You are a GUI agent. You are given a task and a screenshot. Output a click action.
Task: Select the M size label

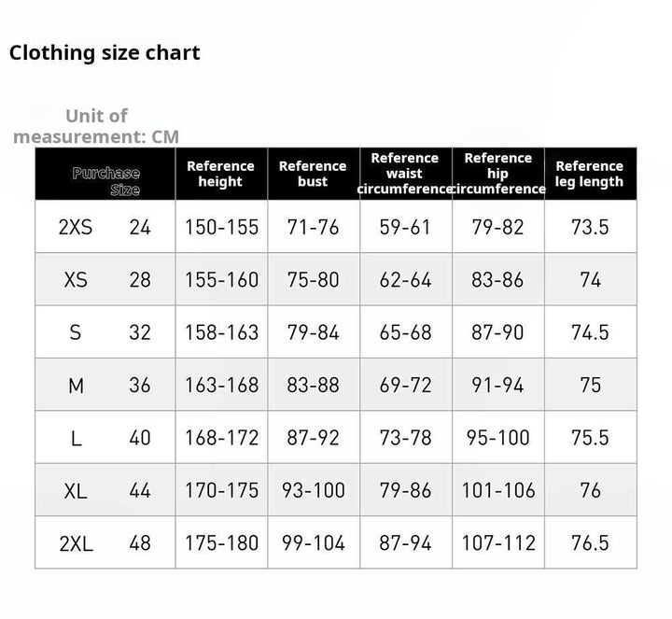pos(76,385)
